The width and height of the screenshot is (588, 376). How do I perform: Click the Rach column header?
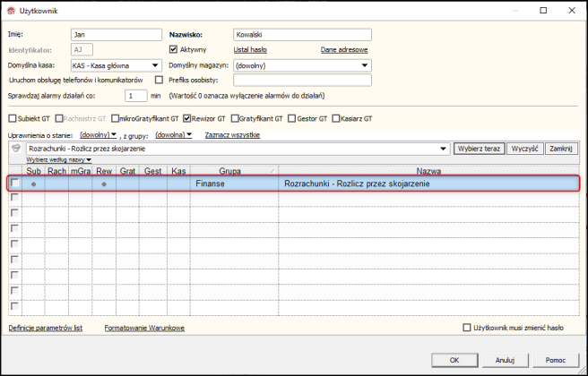pyautogui.click(x=56, y=171)
